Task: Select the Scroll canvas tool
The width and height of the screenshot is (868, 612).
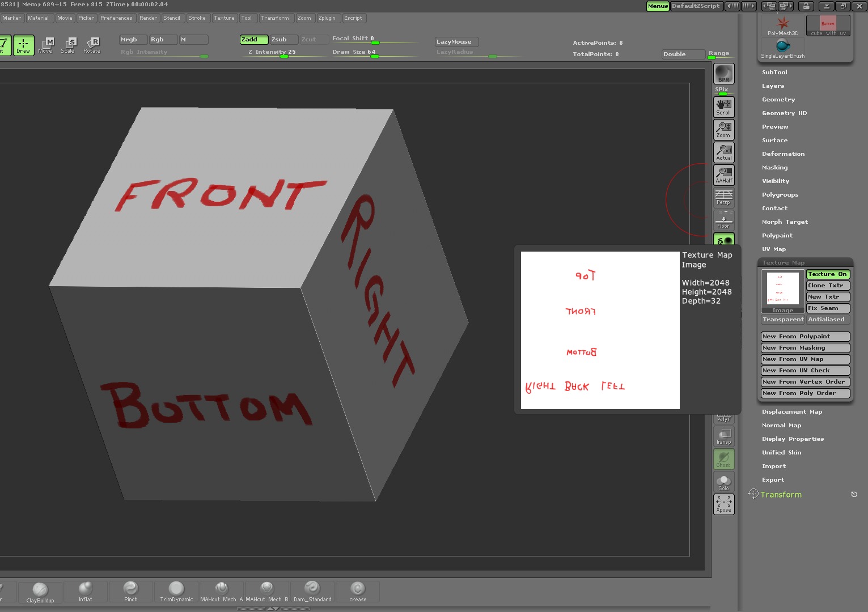Action: (x=723, y=107)
